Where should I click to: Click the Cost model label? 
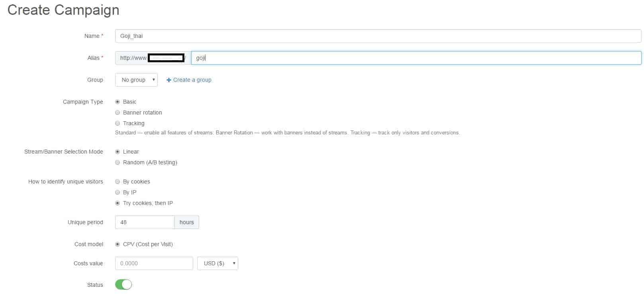(x=89, y=244)
